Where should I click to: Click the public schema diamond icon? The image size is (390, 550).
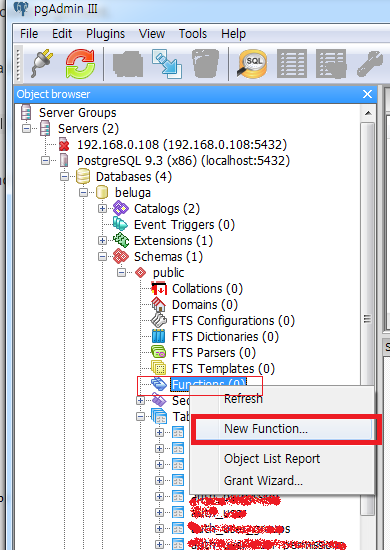coord(141,273)
